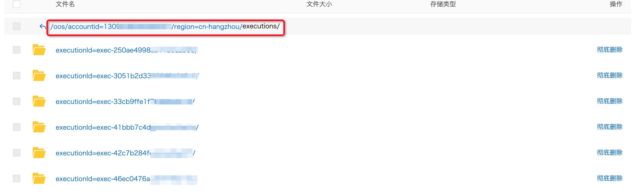Check the box for the exec-250ae4998 row
Image resolution: width=644 pixels, height=194 pixels.
17,50
